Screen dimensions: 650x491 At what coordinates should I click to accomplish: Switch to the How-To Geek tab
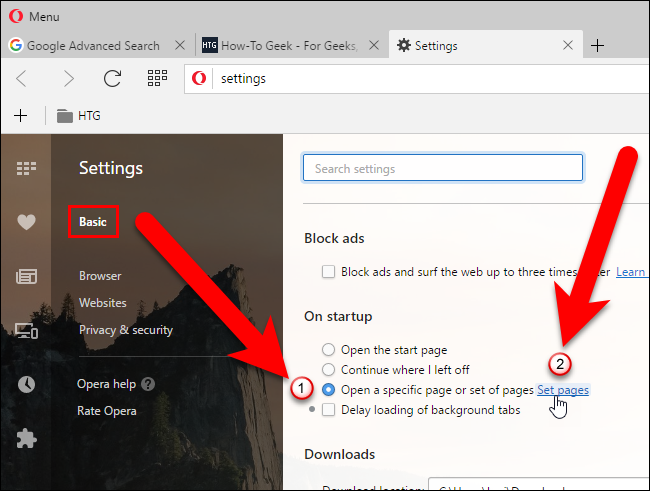pyautogui.click(x=281, y=46)
